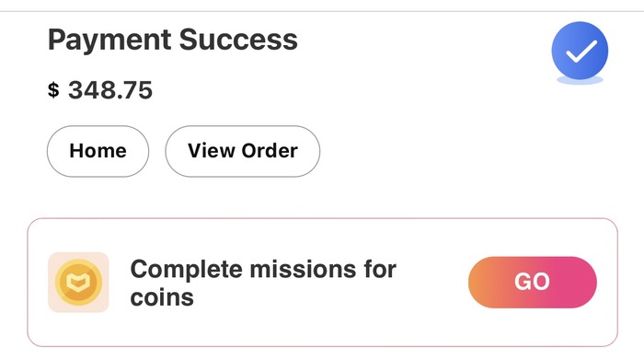Open the View Order page

[x=242, y=151]
